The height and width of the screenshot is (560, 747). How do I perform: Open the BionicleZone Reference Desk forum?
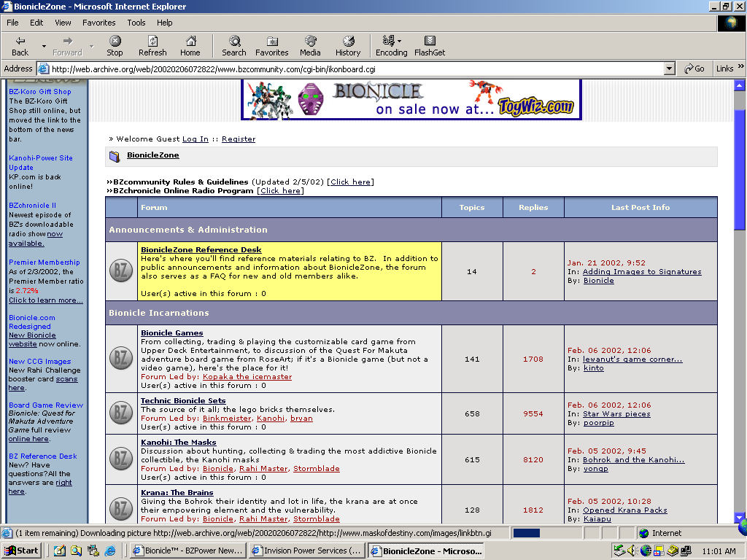click(x=201, y=249)
